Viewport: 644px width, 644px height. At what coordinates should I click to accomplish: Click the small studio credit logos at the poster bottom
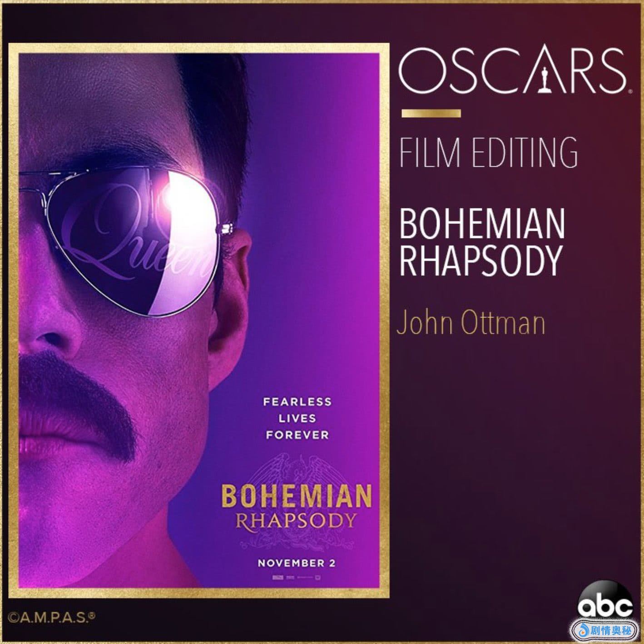tap(296, 578)
